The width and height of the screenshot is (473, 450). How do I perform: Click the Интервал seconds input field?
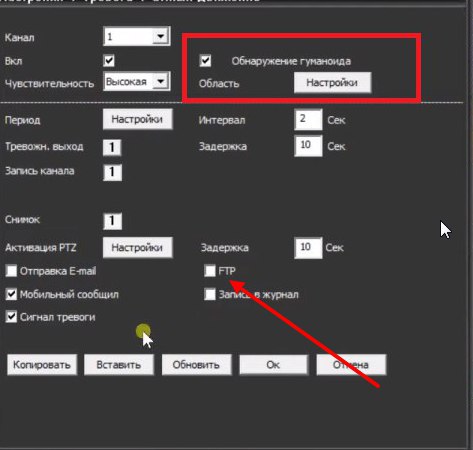308,119
